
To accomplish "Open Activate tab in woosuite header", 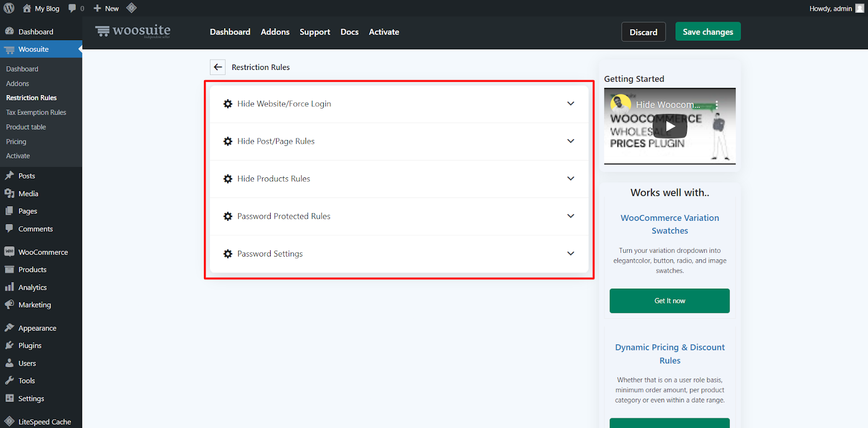I will pos(384,32).
